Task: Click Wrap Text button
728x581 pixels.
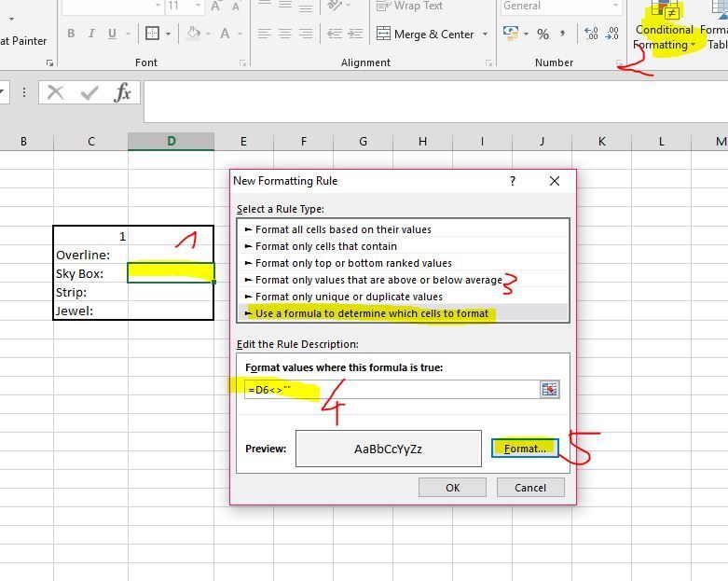Action: pyautogui.click(x=409, y=6)
